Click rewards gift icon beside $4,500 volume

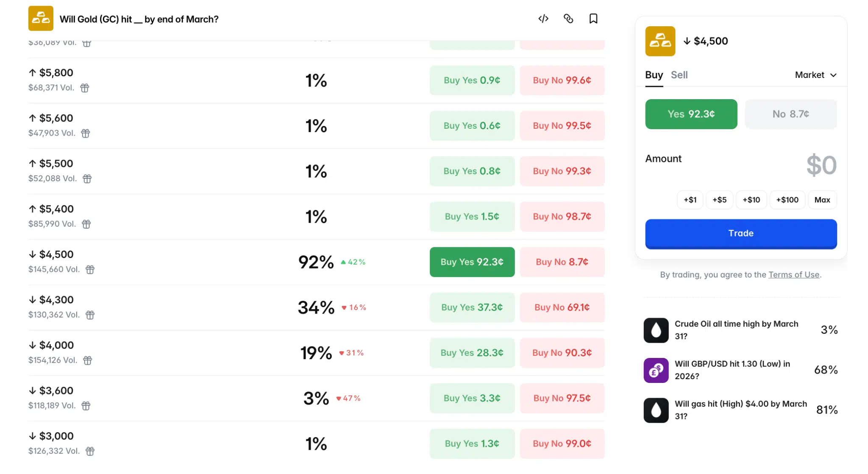90,270
